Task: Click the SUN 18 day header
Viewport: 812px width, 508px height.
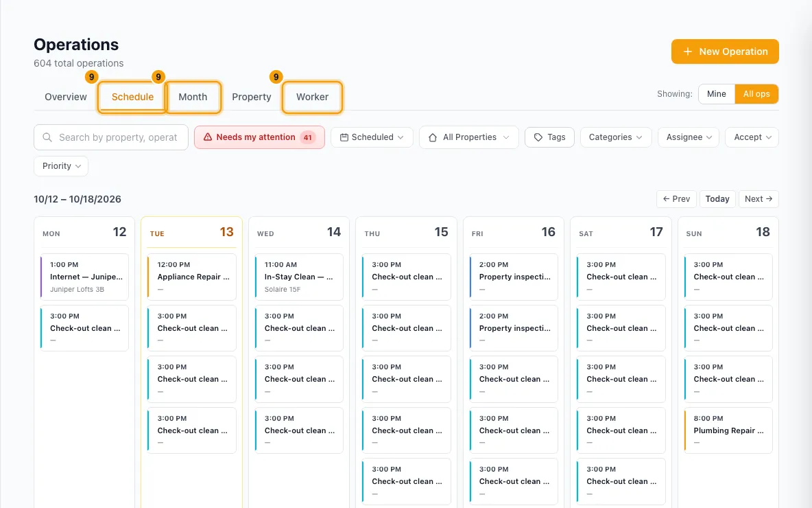Action: (728, 232)
